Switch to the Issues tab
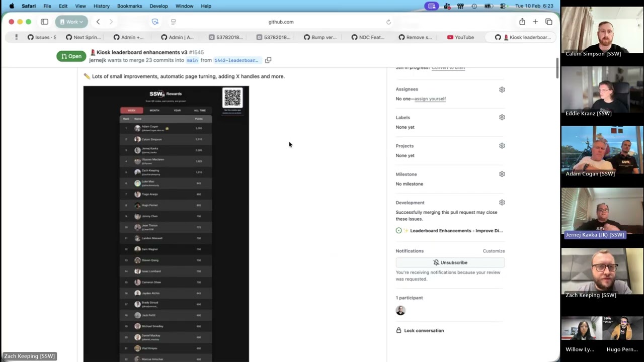The width and height of the screenshot is (644, 362). coord(42,37)
